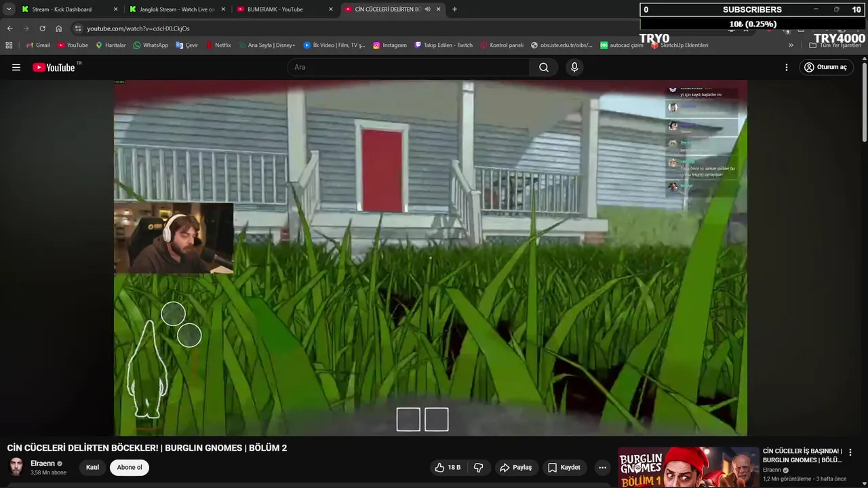Close the BUMERAMK YouTube tab
The width and height of the screenshot is (868, 488).
click(x=331, y=9)
